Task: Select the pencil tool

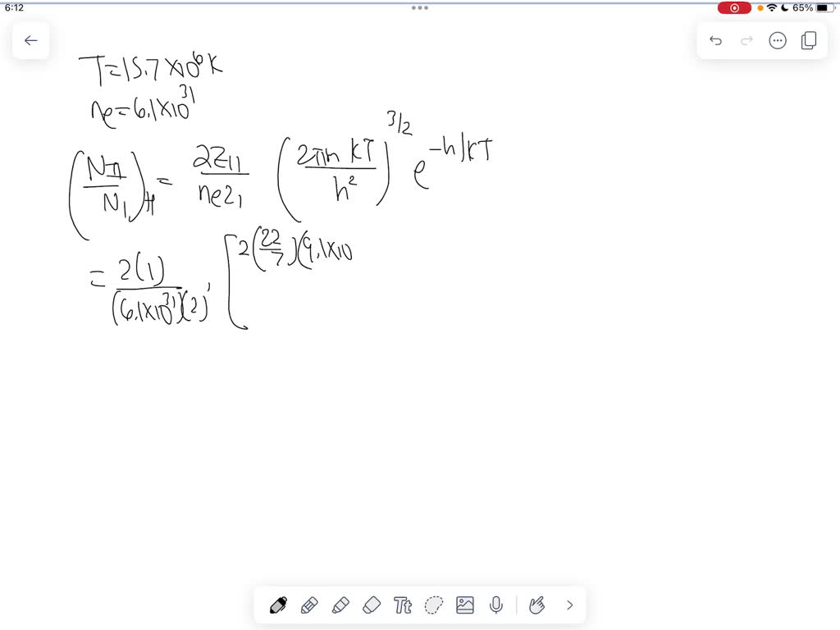Action: click(x=310, y=605)
